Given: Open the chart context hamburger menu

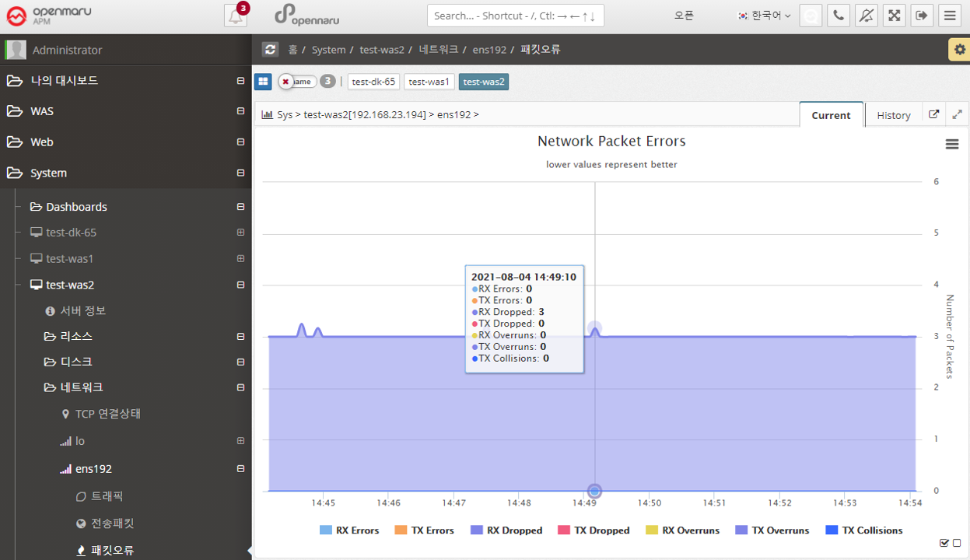Looking at the screenshot, I should (951, 144).
